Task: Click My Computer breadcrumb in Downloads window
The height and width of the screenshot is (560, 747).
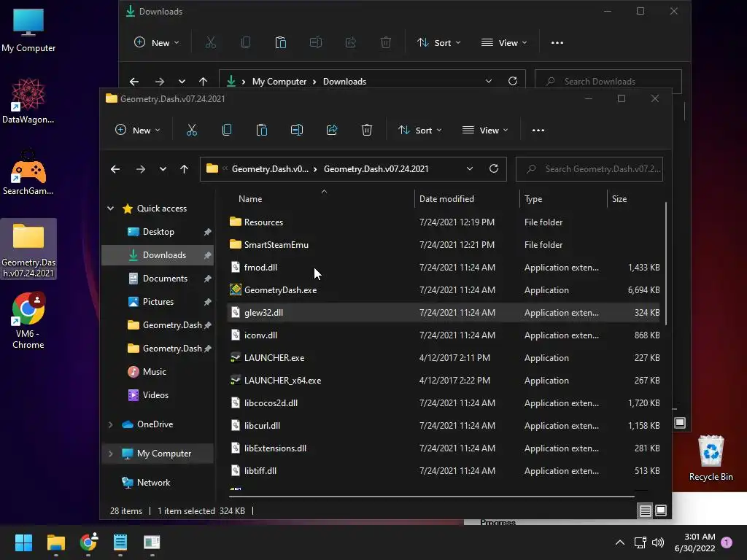Action: pyautogui.click(x=279, y=82)
